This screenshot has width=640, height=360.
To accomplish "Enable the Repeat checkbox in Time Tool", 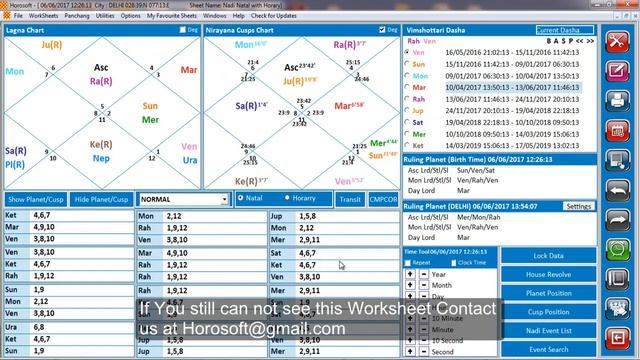I will coord(408,263).
